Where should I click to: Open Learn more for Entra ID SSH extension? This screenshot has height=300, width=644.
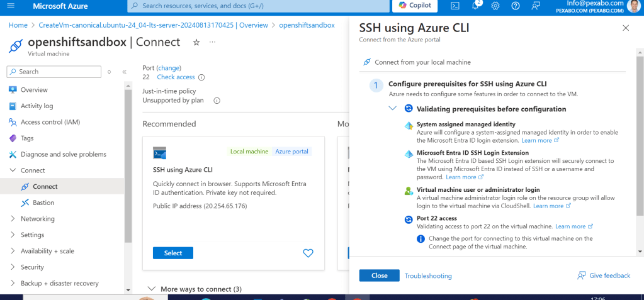coord(465,177)
